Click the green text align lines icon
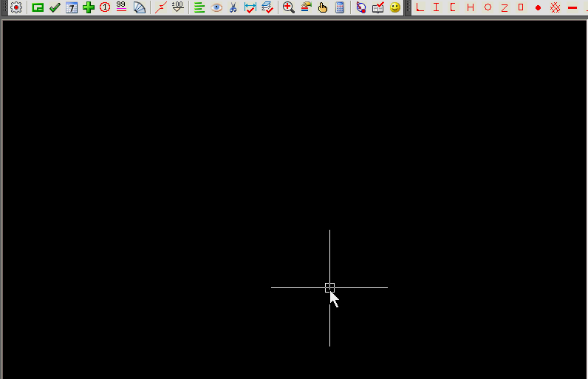Screen dimensions: 588x379 point(199,7)
